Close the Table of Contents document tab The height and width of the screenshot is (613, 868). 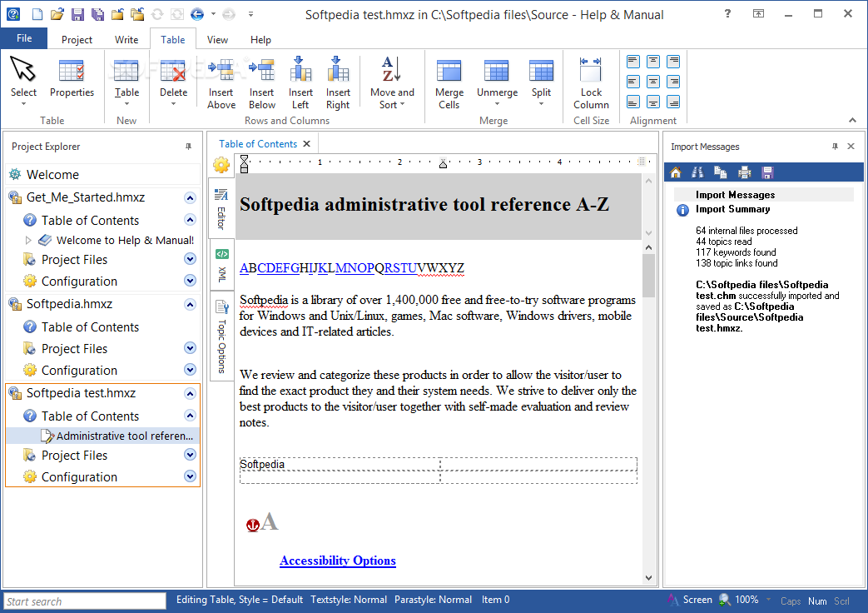(x=307, y=144)
